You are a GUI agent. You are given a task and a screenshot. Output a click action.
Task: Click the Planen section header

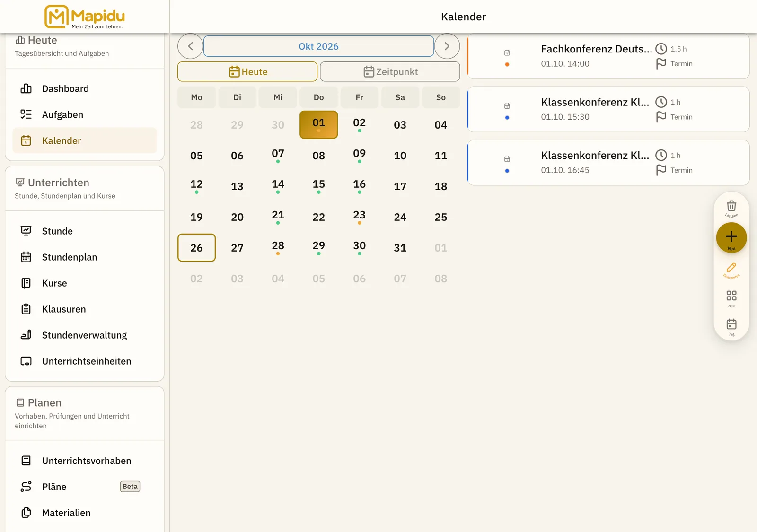click(x=85, y=413)
